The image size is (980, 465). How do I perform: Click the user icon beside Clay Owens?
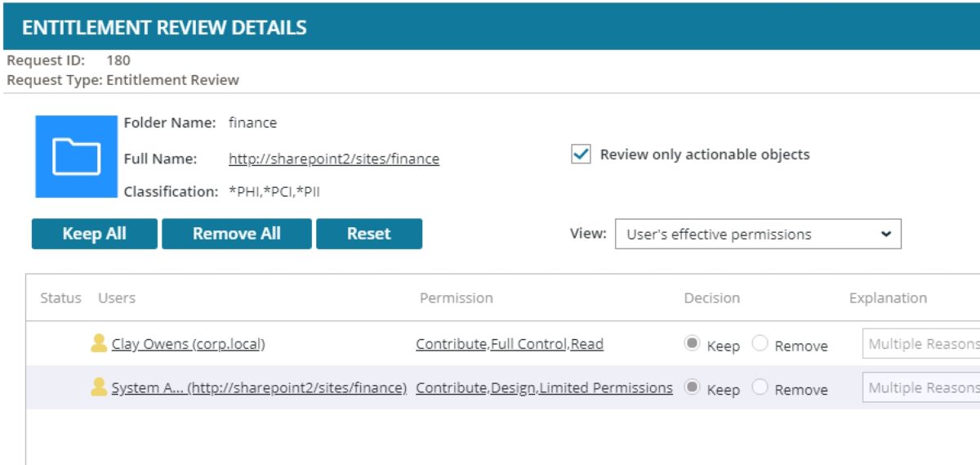pyautogui.click(x=99, y=344)
